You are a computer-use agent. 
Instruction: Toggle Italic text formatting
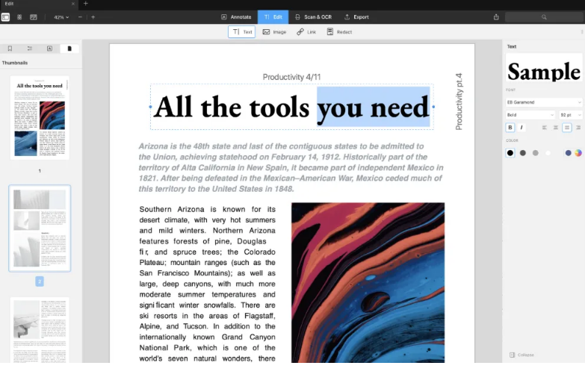click(x=521, y=128)
